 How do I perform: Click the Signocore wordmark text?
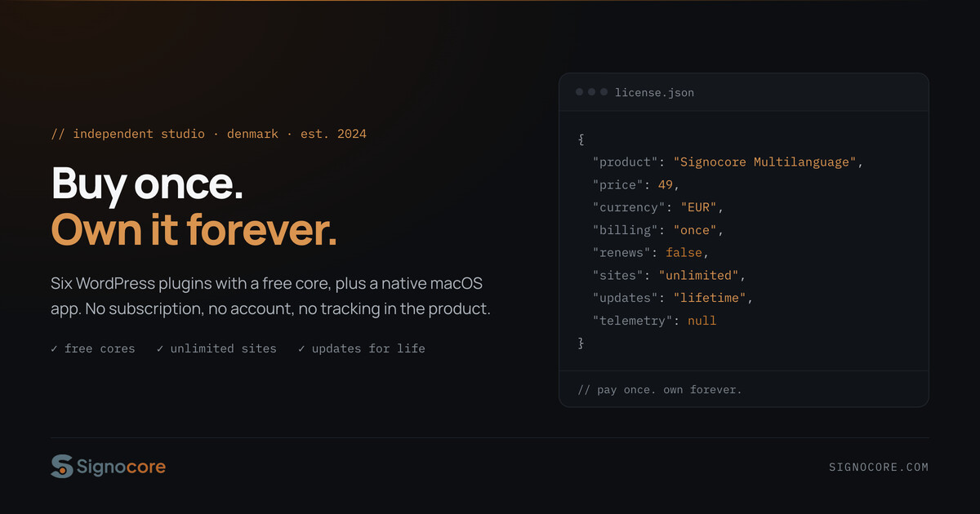click(121, 467)
